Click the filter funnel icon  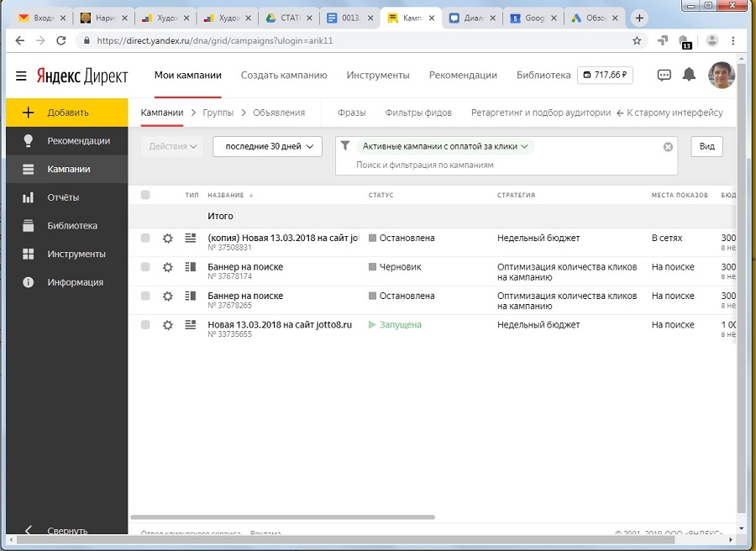345,145
